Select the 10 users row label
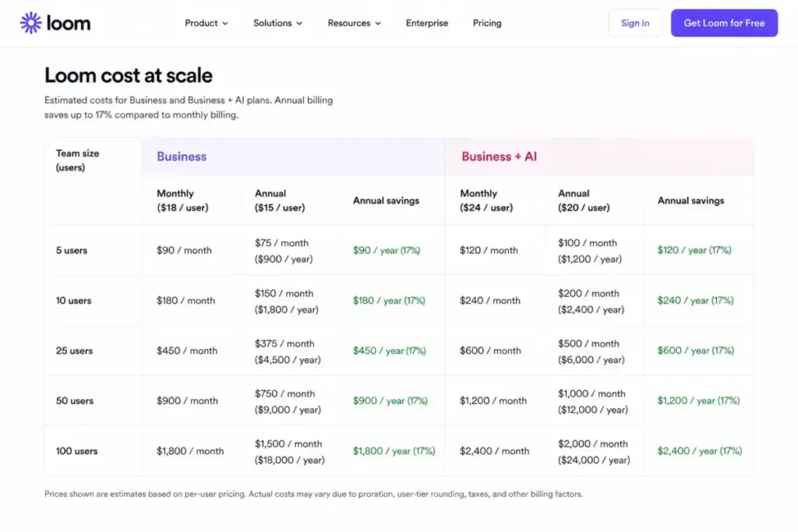This screenshot has width=798, height=532. 74,301
